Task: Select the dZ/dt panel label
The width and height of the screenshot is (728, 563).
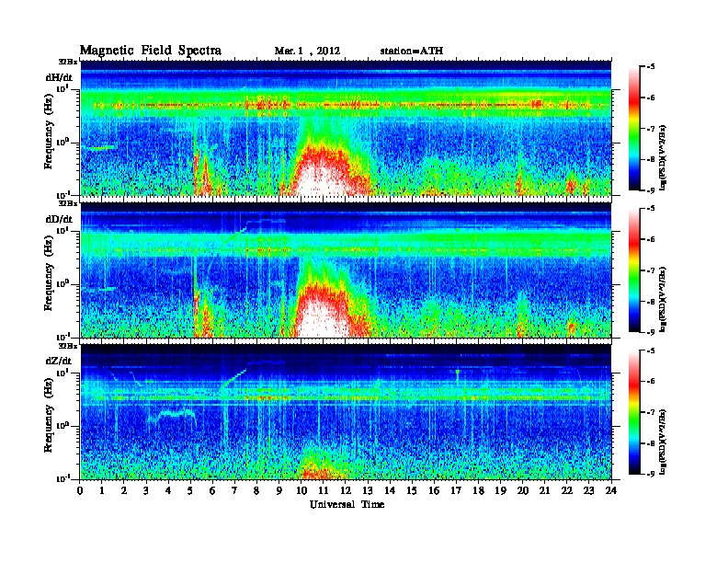Action: [59, 361]
